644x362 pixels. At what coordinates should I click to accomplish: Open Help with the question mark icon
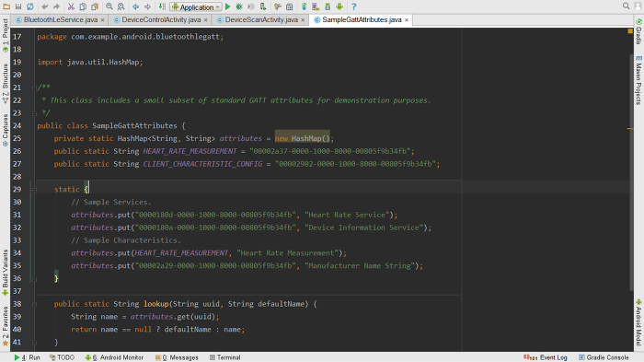coord(354,6)
